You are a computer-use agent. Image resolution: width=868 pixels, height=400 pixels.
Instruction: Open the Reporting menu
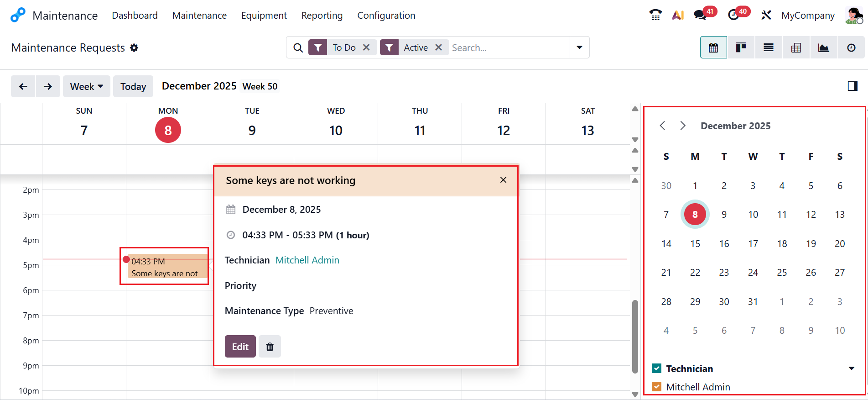[x=322, y=16]
